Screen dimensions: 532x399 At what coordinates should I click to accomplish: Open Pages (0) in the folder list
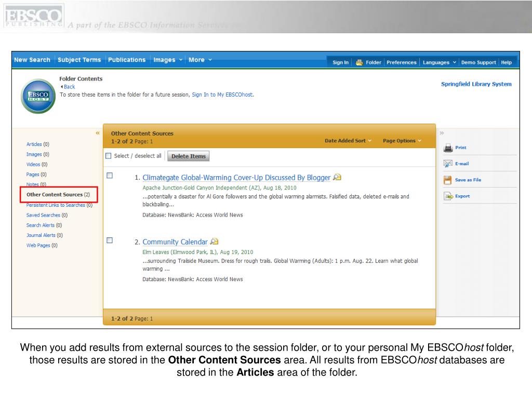(36, 175)
